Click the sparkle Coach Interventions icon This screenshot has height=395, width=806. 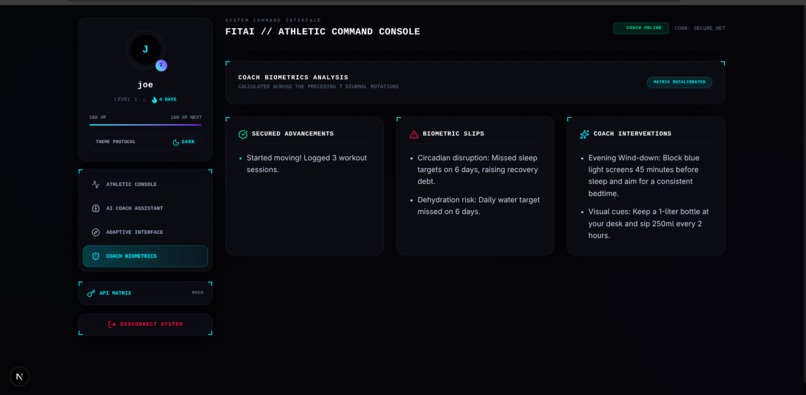584,134
